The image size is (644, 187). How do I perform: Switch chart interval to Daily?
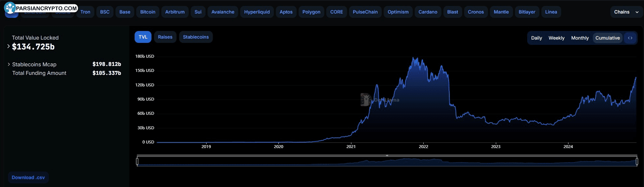[x=536, y=38]
